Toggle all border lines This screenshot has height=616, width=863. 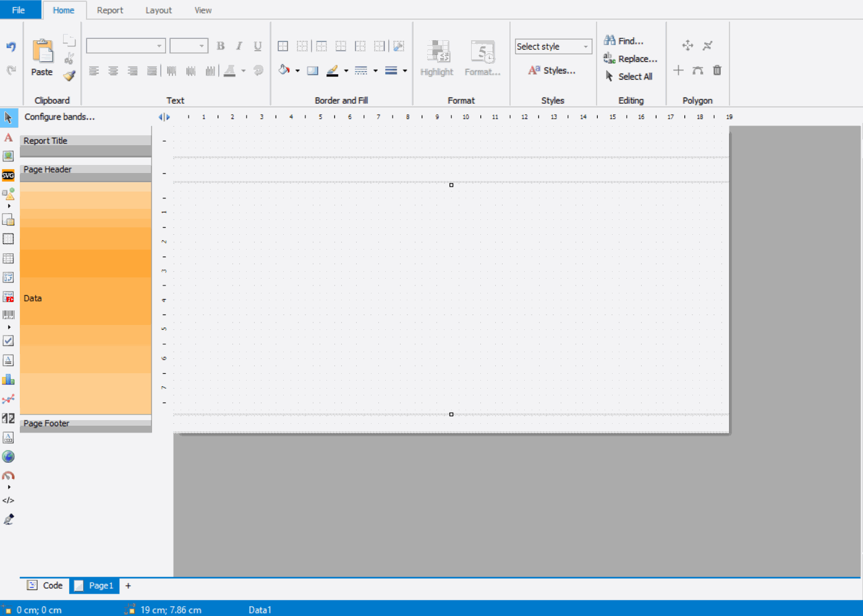point(283,46)
